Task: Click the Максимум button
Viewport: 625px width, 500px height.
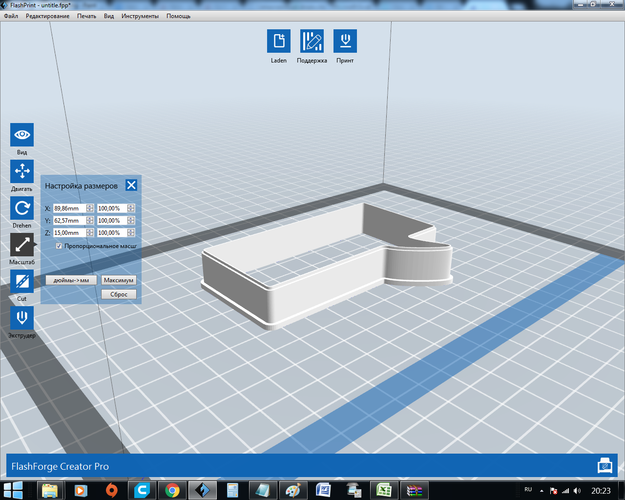Action: pyautogui.click(x=118, y=280)
